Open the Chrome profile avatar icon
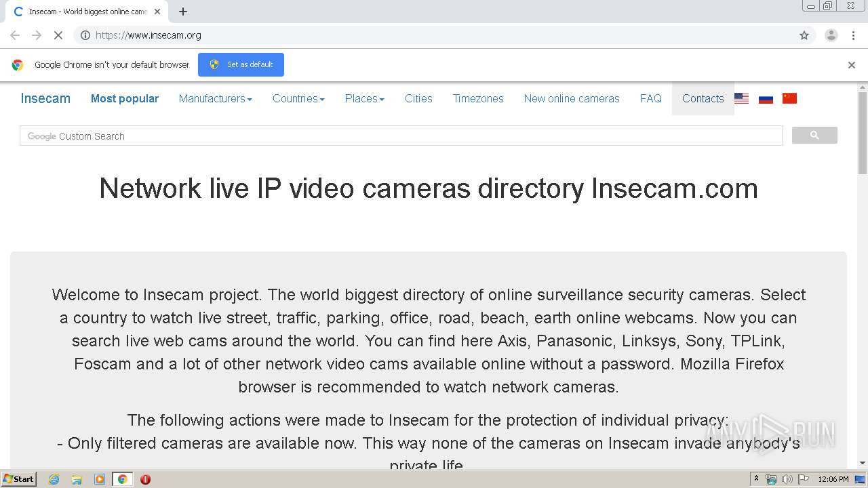 tap(831, 35)
